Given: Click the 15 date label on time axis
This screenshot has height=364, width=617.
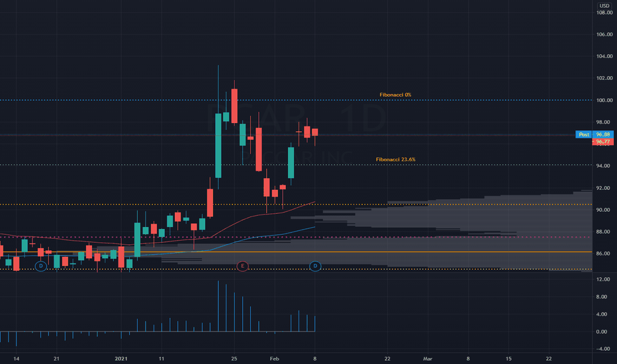Looking at the screenshot, I should (x=508, y=359).
